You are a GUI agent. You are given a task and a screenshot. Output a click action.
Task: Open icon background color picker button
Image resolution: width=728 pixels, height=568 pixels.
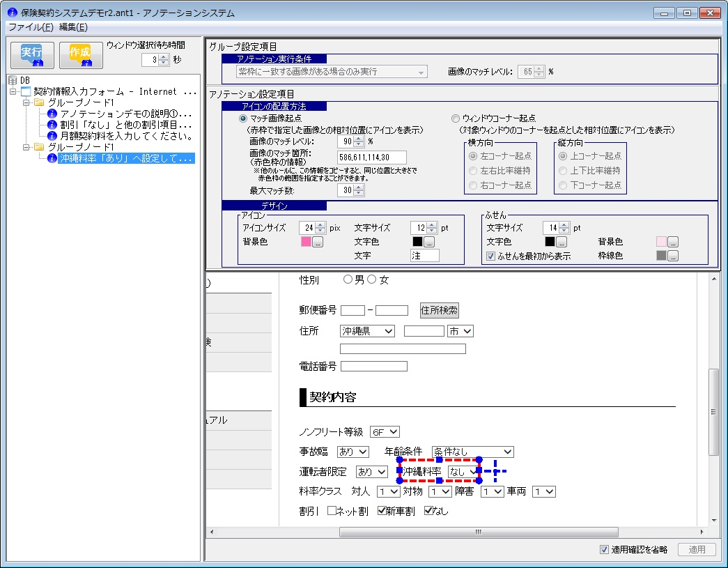pyautogui.click(x=318, y=242)
